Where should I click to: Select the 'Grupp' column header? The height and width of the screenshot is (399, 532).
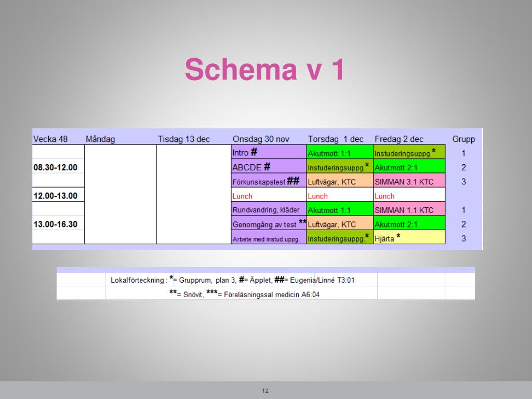(x=463, y=139)
